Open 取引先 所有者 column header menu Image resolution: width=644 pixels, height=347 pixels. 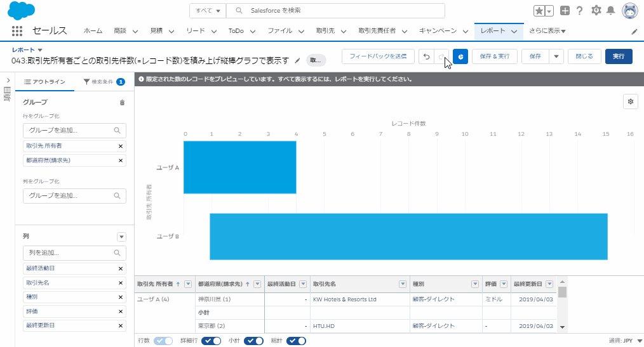(188, 284)
